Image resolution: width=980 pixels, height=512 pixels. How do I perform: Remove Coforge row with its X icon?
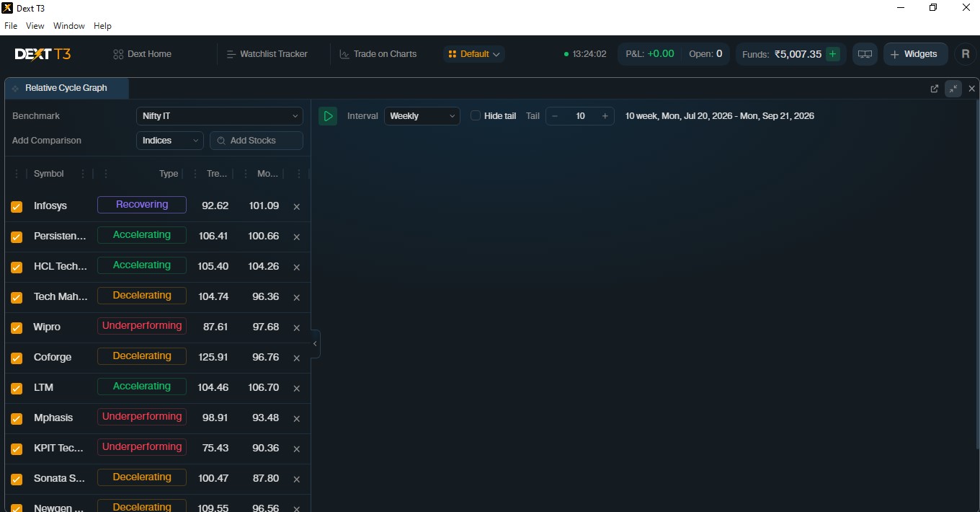click(296, 358)
